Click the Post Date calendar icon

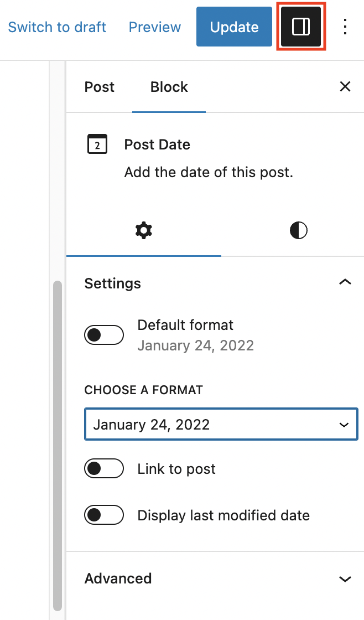pyautogui.click(x=97, y=144)
